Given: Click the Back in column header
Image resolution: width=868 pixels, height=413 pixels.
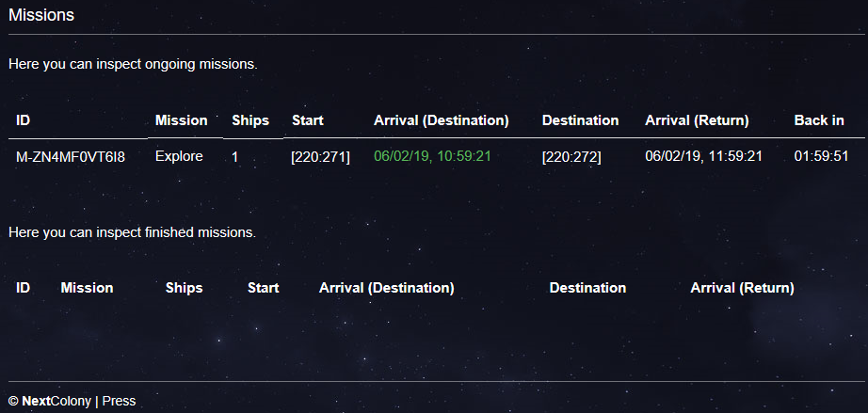Looking at the screenshot, I should tap(819, 120).
